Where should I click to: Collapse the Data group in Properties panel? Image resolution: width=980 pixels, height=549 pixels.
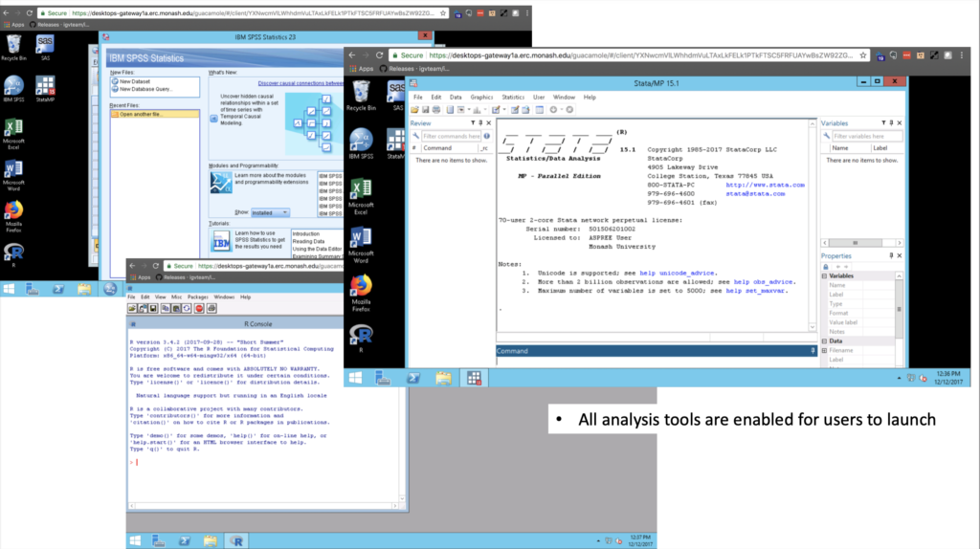click(825, 340)
